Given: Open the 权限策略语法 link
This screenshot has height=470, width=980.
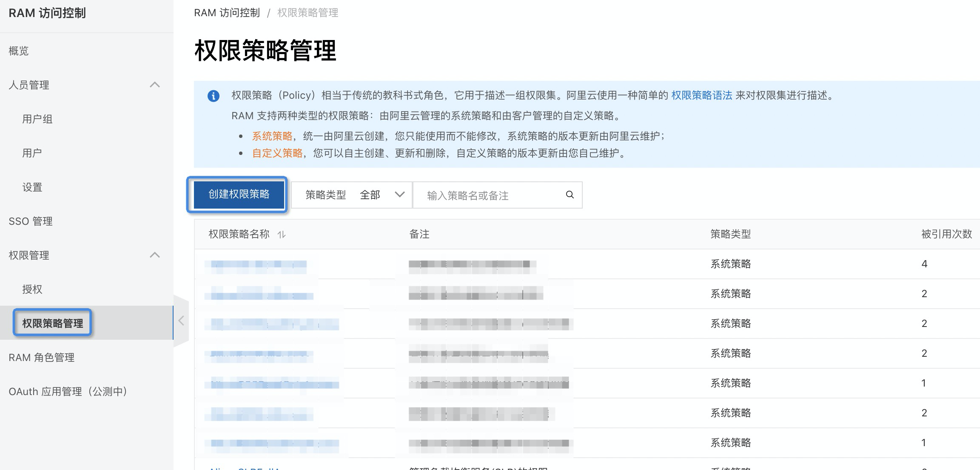Looking at the screenshot, I should pyautogui.click(x=701, y=95).
